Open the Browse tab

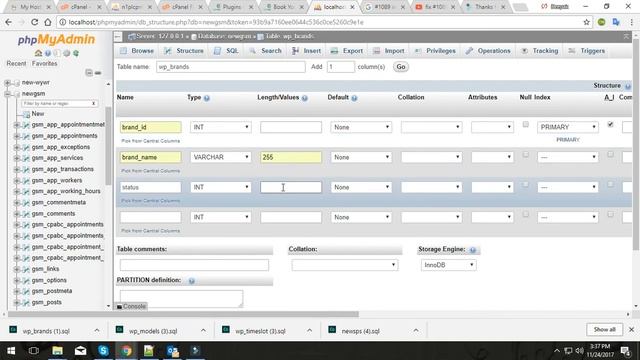click(137, 51)
